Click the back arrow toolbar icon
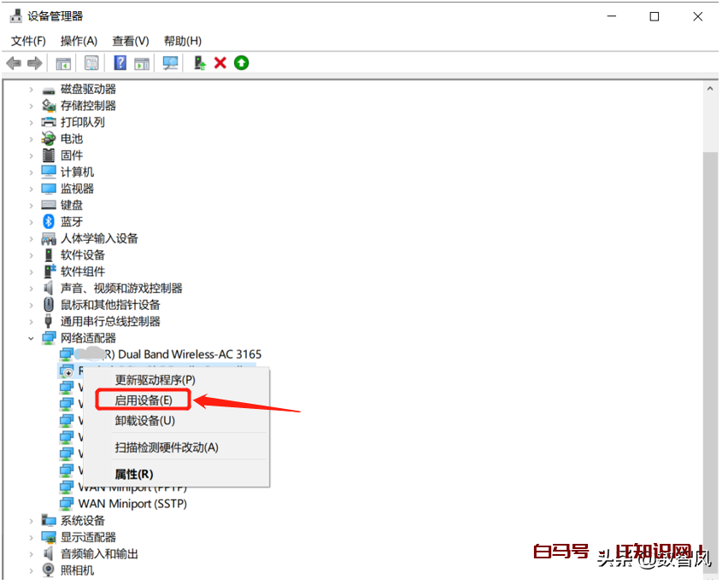 pyautogui.click(x=14, y=63)
